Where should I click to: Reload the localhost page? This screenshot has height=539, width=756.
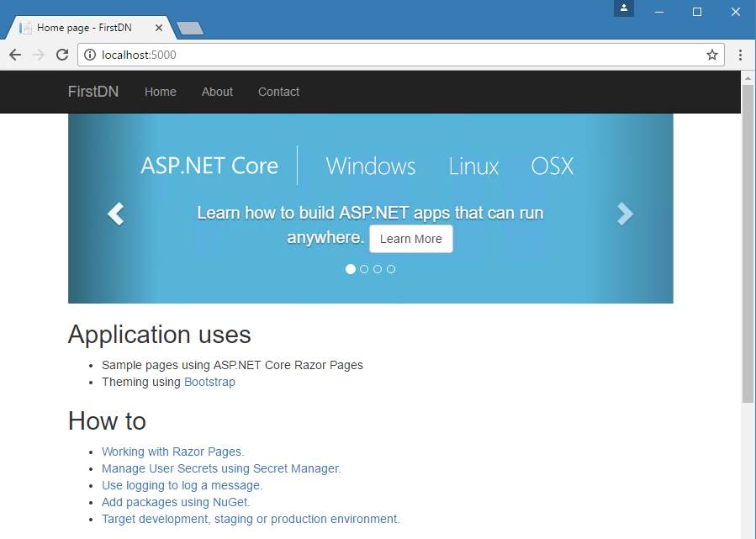point(62,55)
